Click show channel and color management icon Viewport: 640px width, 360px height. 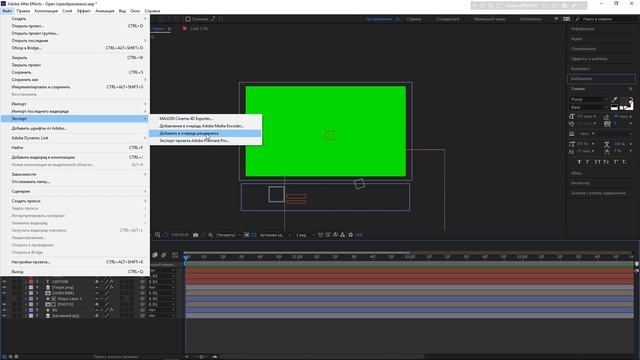[x=210, y=235]
